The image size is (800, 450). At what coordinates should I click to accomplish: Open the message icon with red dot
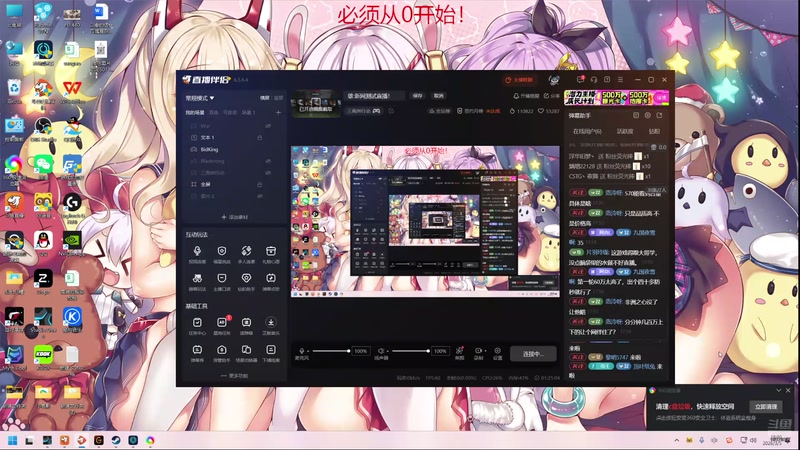pos(580,80)
